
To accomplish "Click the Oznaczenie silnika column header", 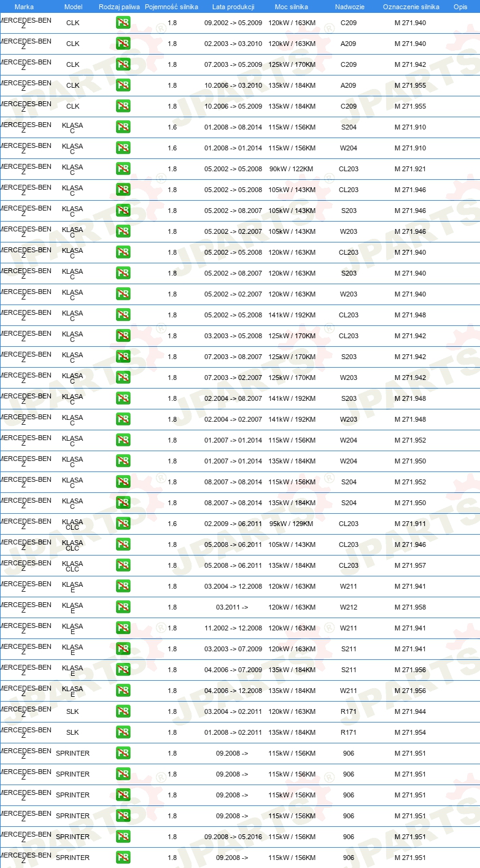I will [x=411, y=7].
